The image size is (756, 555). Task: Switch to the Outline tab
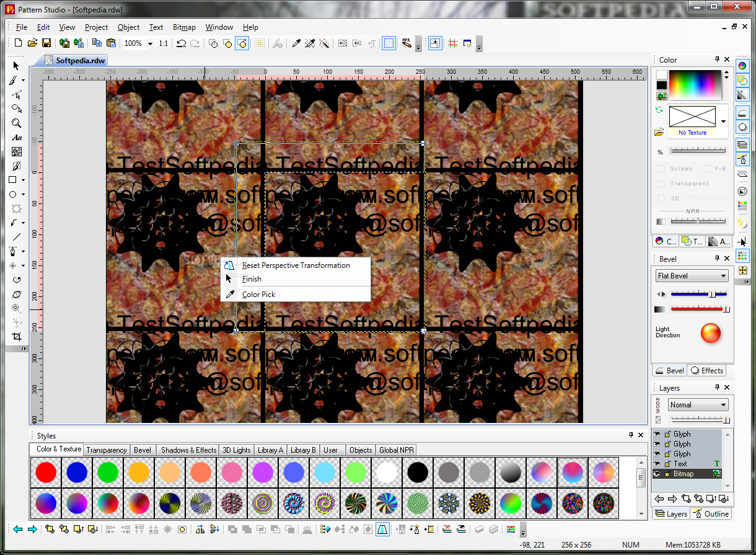(711, 514)
